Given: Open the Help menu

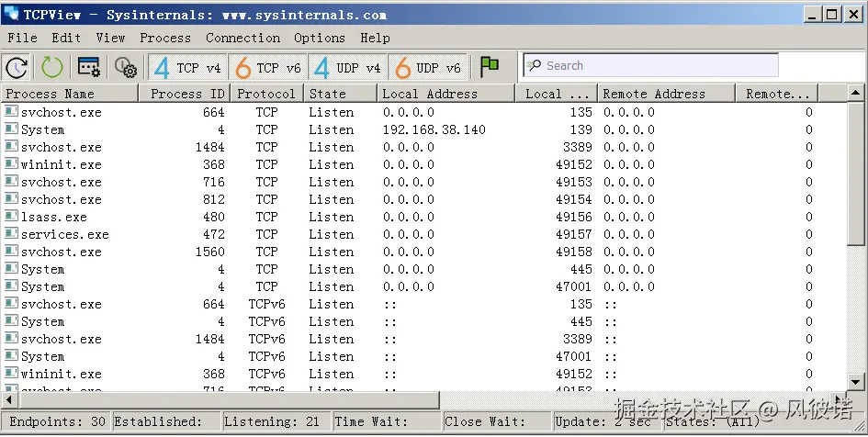Looking at the screenshot, I should pos(376,38).
